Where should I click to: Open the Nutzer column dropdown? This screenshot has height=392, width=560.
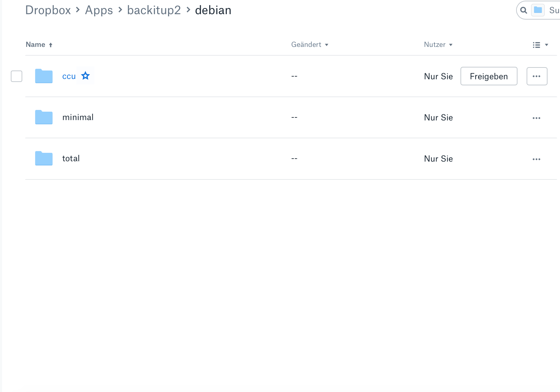pos(438,45)
